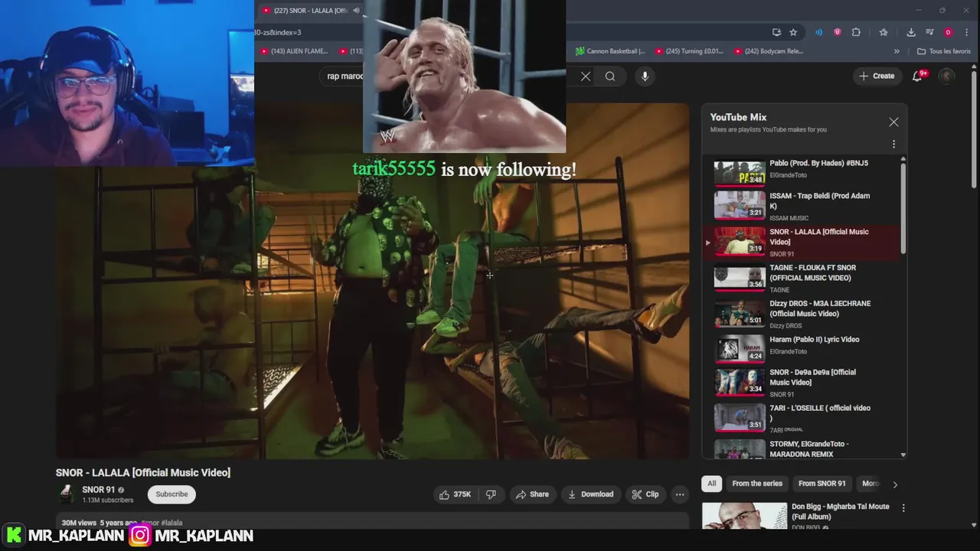
Task: Select 'From the series' filter chip
Action: pos(757,484)
